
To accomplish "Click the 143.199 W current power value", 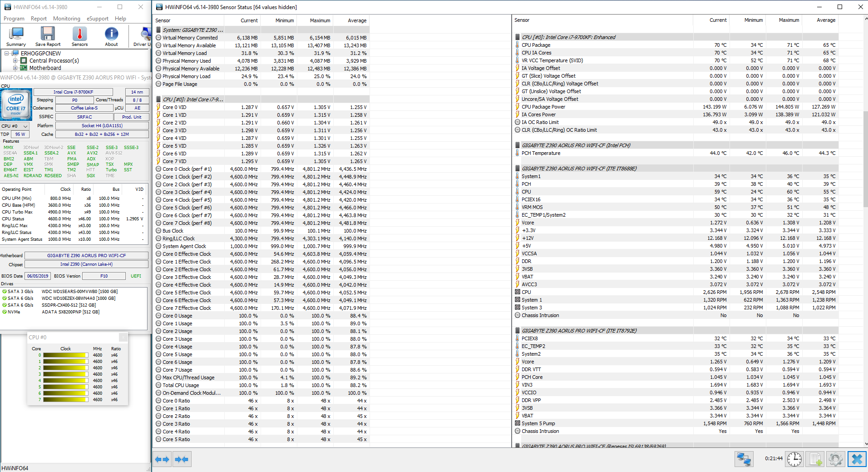I will 715,107.
